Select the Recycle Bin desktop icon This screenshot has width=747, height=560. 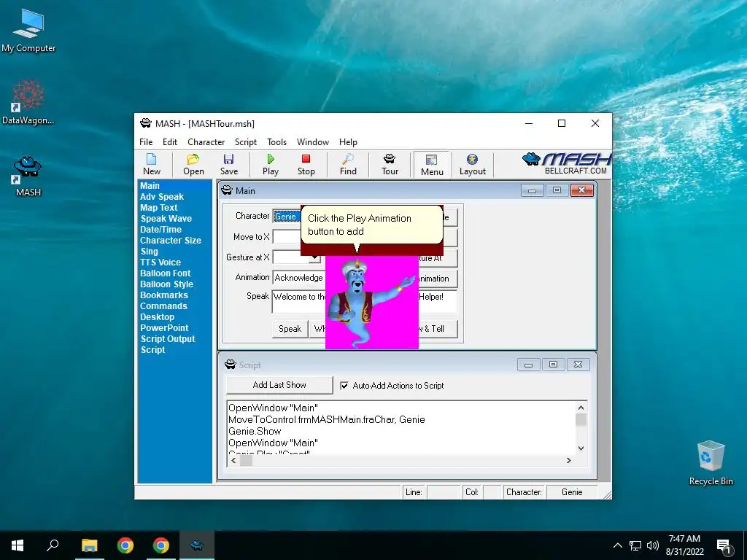tap(711, 463)
